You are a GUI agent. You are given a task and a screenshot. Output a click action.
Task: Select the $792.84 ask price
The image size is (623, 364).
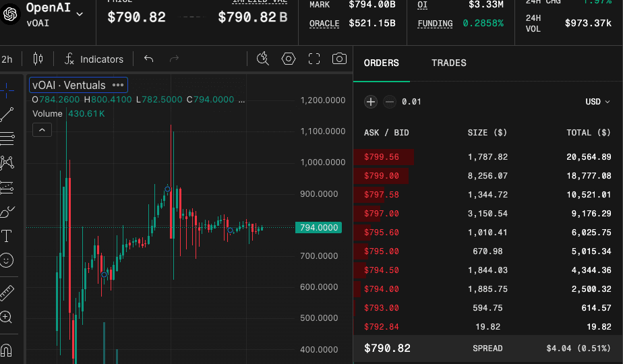pos(382,327)
